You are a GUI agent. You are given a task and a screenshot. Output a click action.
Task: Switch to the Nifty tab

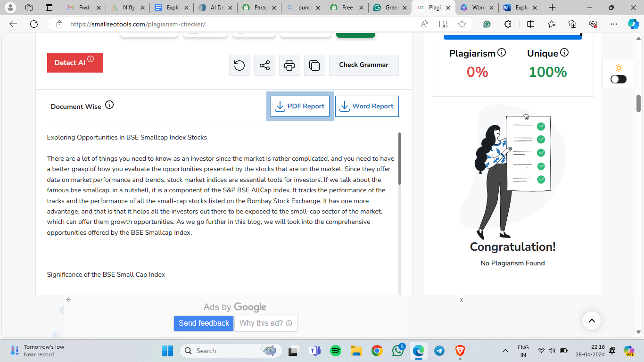point(128,8)
